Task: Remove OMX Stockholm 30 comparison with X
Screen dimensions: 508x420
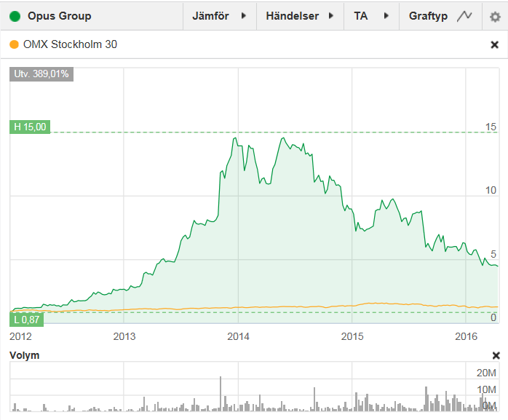Action: tap(494, 44)
